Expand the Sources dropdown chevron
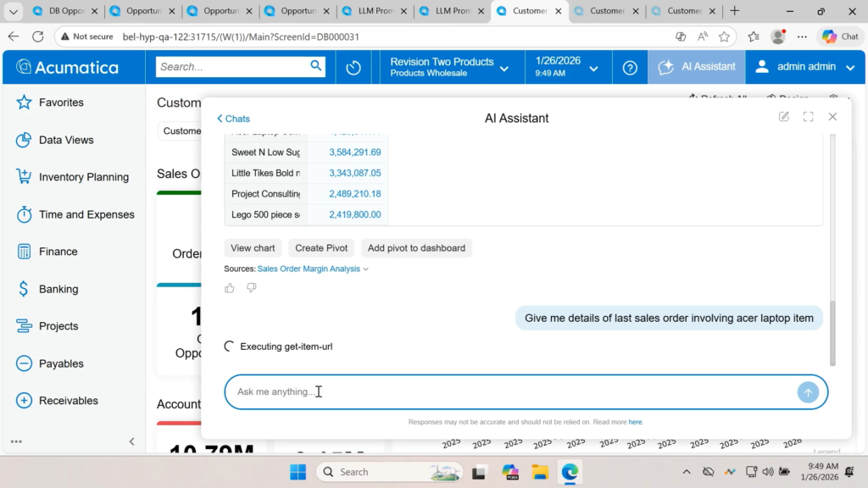The width and height of the screenshot is (868, 488). tap(366, 269)
